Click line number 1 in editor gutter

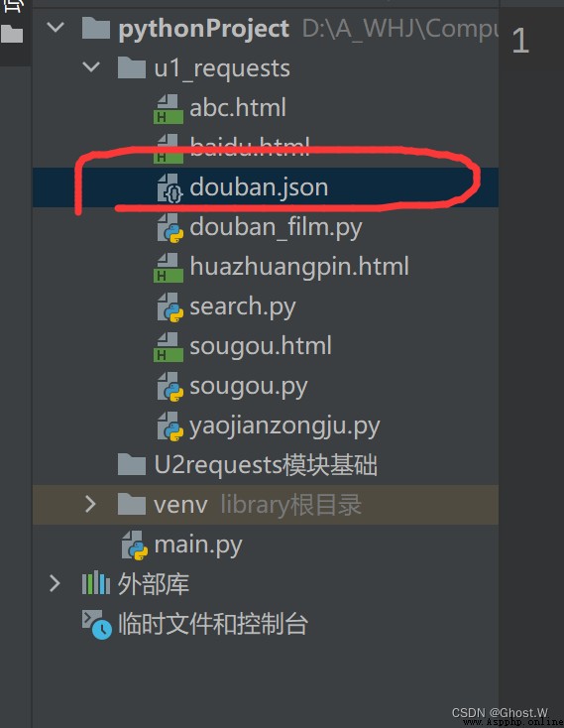coord(520,41)
